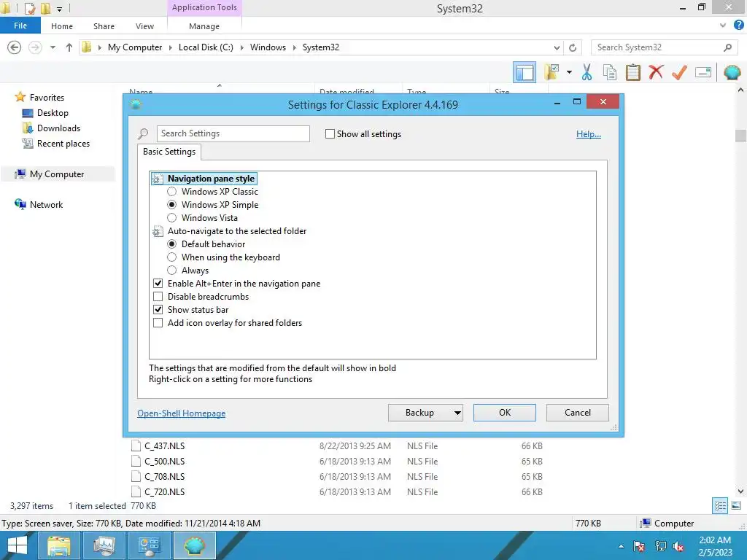This screenshot has width=747, height=560.
Task: Open the performance monitor taskbar icon
Action: coord(104,545)
